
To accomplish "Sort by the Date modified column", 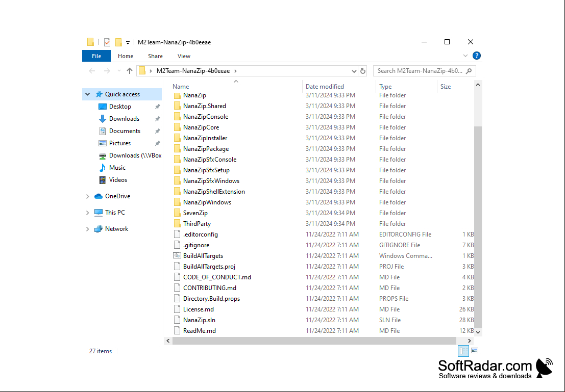I will (x=325, y=86).
